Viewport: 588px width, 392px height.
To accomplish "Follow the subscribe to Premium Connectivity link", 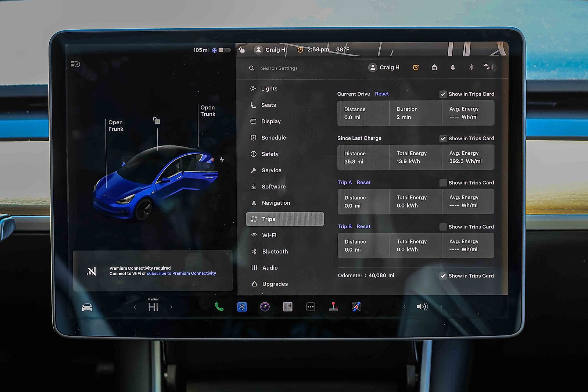I will coord(182,273).
